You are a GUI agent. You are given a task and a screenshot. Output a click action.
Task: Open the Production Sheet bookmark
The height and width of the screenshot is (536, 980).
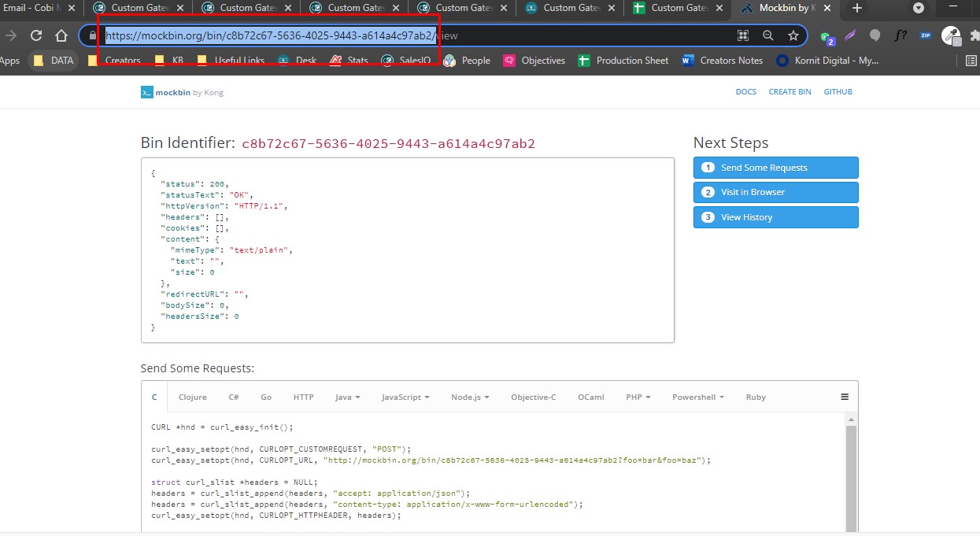coord(623,61)
